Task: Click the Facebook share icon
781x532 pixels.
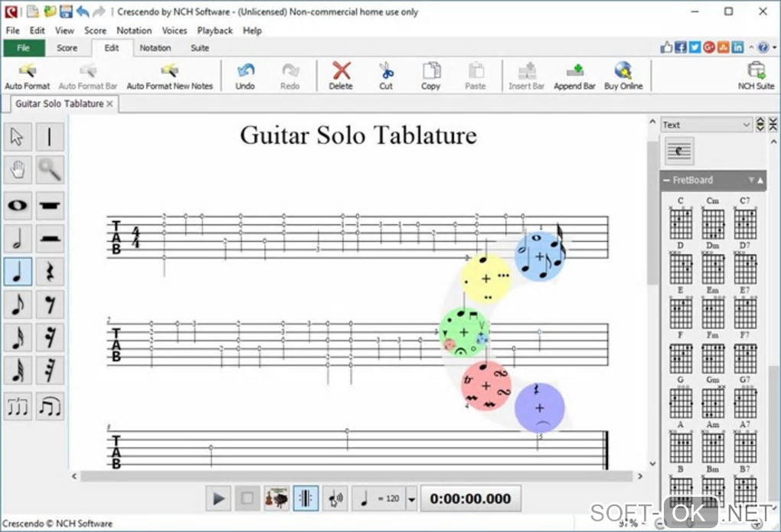Action: [x=681, y=47]
